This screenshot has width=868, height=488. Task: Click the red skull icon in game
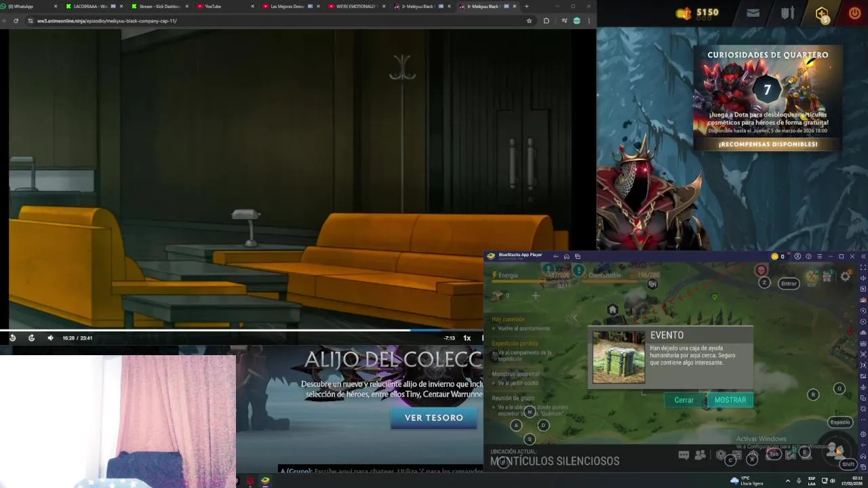click(x=761, y=270)
